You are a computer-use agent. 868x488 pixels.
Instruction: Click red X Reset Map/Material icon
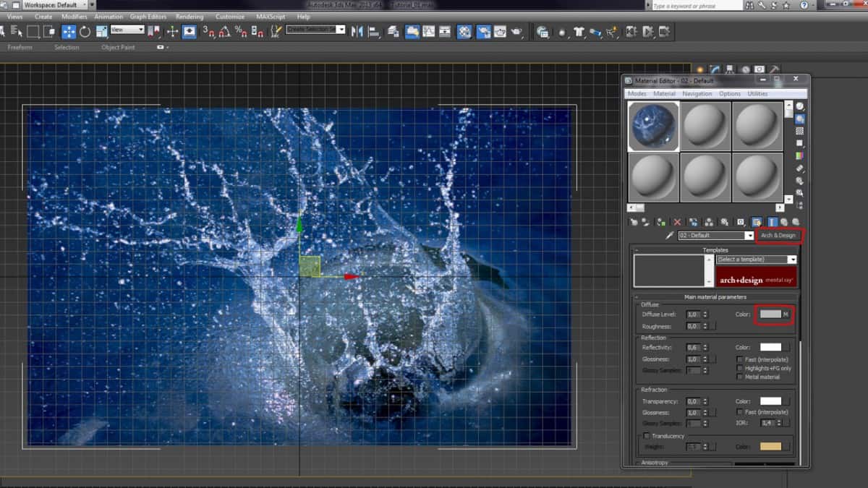tap(678, 222)
